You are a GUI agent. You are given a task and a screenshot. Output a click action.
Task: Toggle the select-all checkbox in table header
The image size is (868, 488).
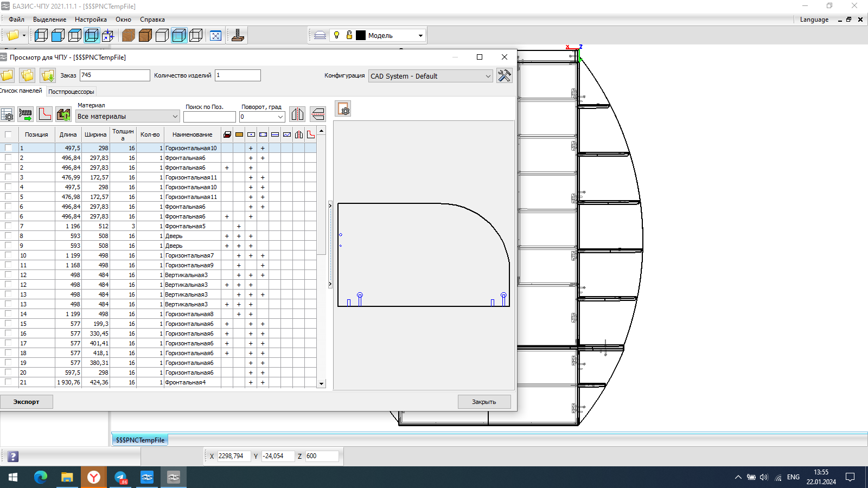tap(8, 134)
